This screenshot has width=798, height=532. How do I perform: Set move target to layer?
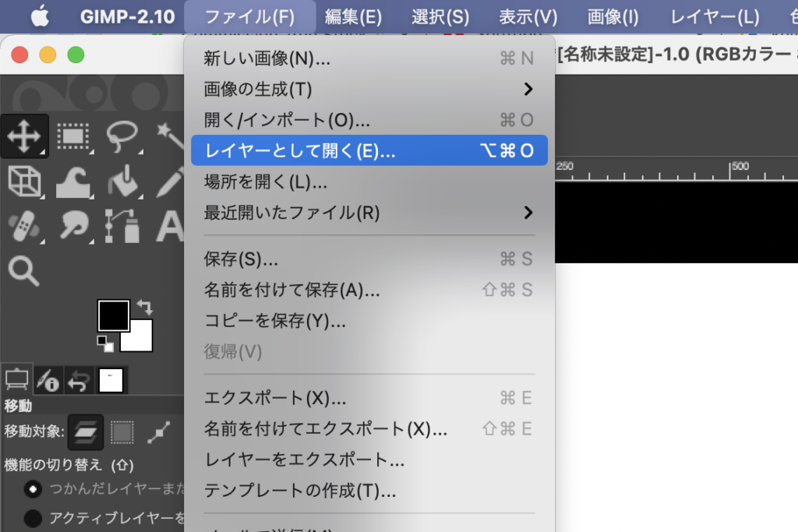coord(86,432)
